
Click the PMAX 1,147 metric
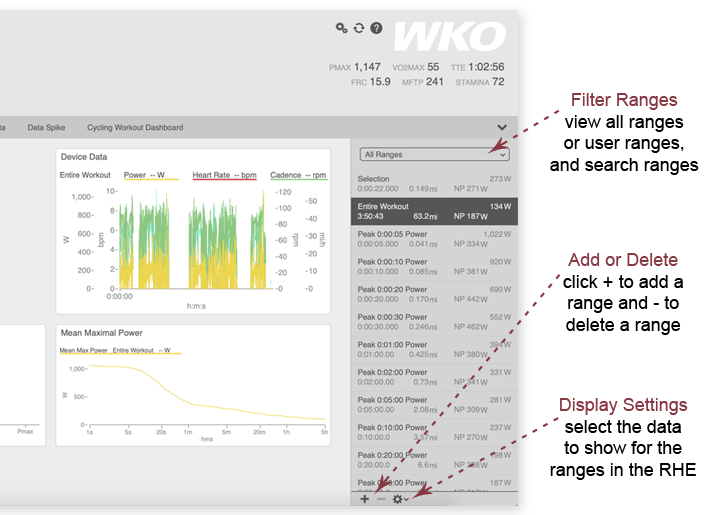[x=354, y=67]
